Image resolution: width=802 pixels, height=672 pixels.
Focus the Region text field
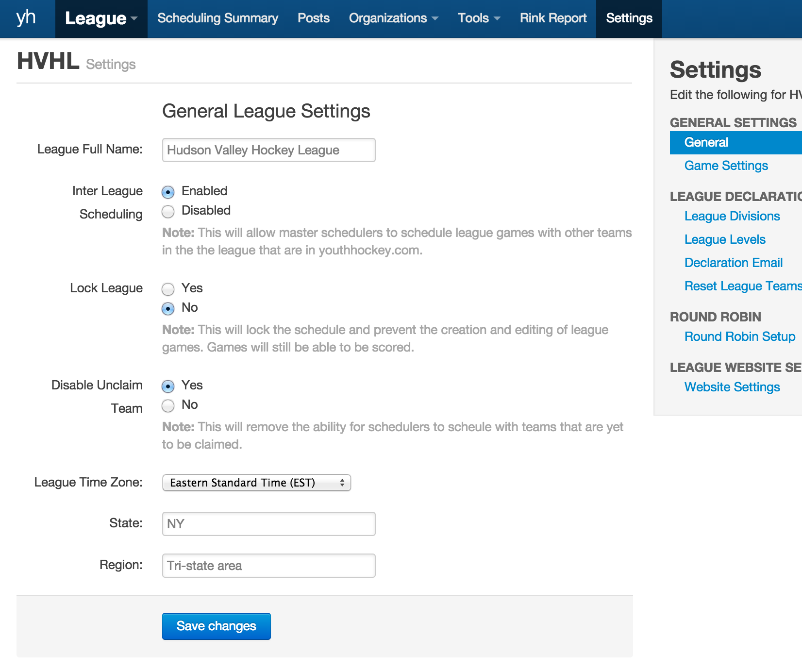(x=268, y=566)
